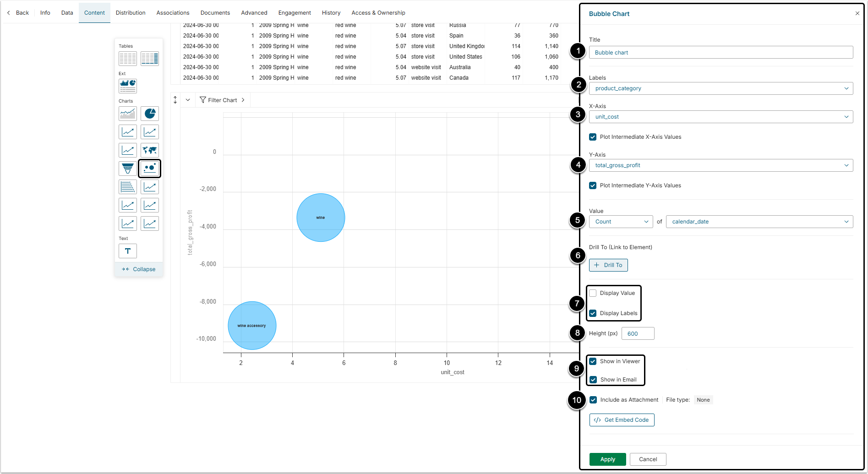Click the Spain table cell
This screenshot has width=868, height=474.
click(x=456, y=36)
